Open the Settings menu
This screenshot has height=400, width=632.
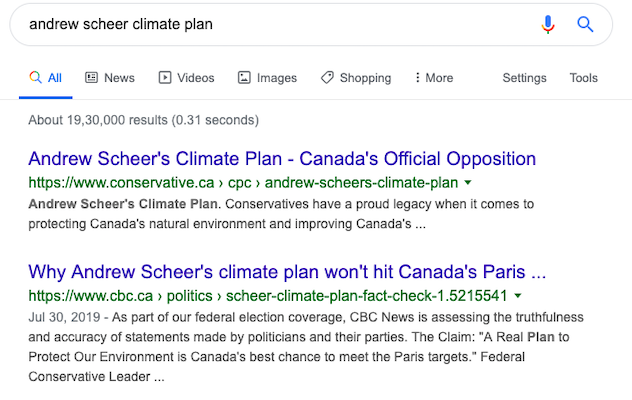pos(524,78)
